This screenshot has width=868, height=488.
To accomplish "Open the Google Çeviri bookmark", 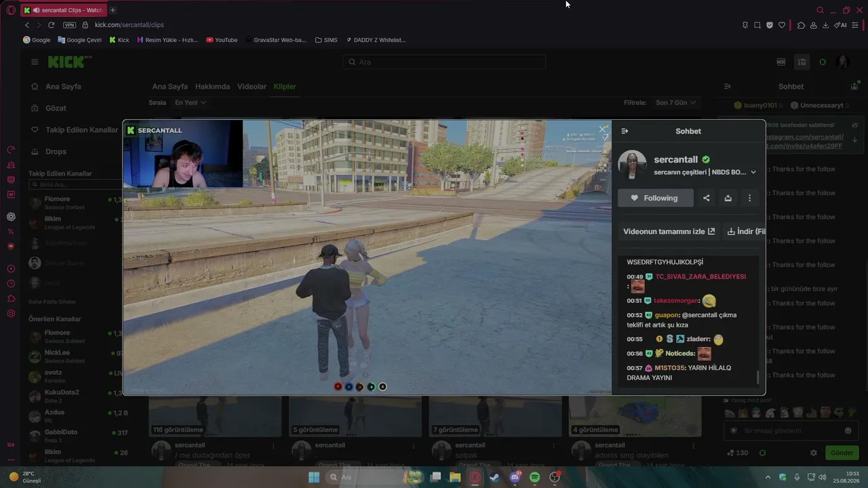I will 80,40.
